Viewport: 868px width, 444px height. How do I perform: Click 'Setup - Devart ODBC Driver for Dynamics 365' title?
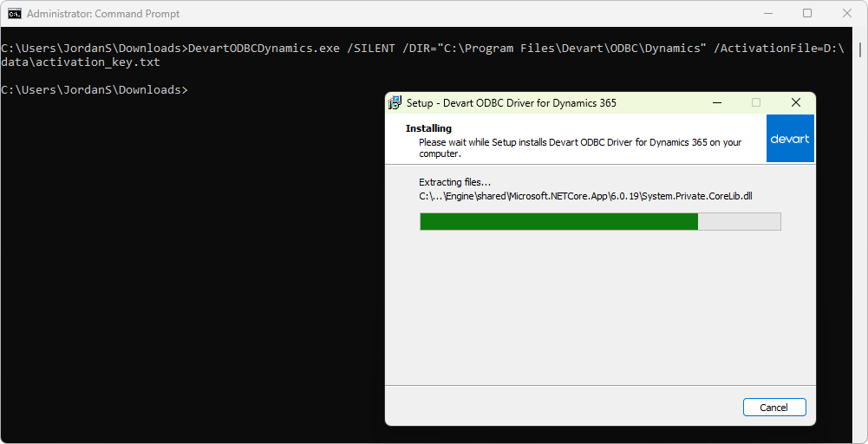coord(512,103)
